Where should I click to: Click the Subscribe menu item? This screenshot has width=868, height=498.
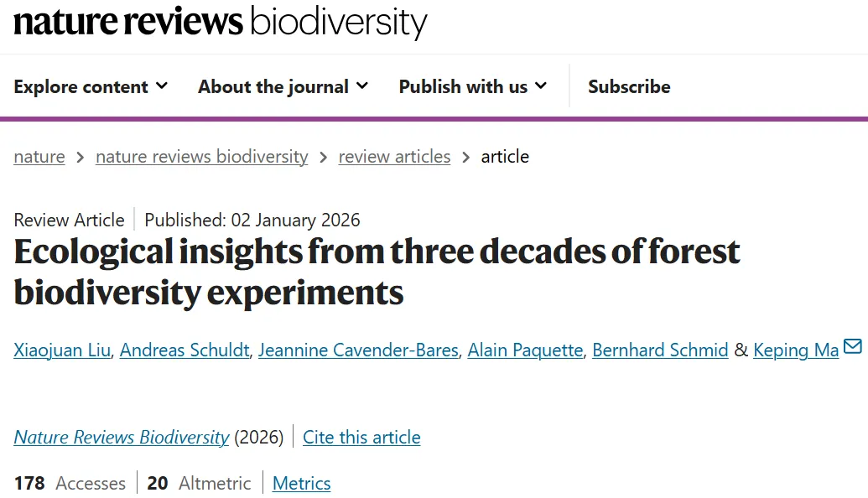629,86
